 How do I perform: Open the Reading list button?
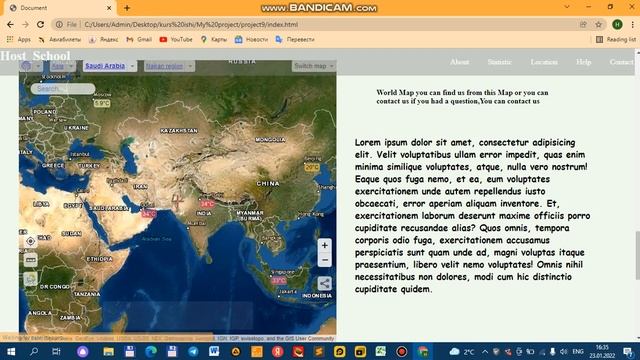pyautogui.click(x=616, y=39)
